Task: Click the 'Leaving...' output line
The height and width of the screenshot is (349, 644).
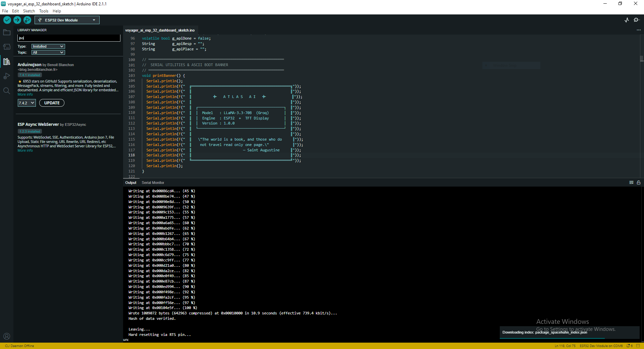Action: tap(139, 330)
